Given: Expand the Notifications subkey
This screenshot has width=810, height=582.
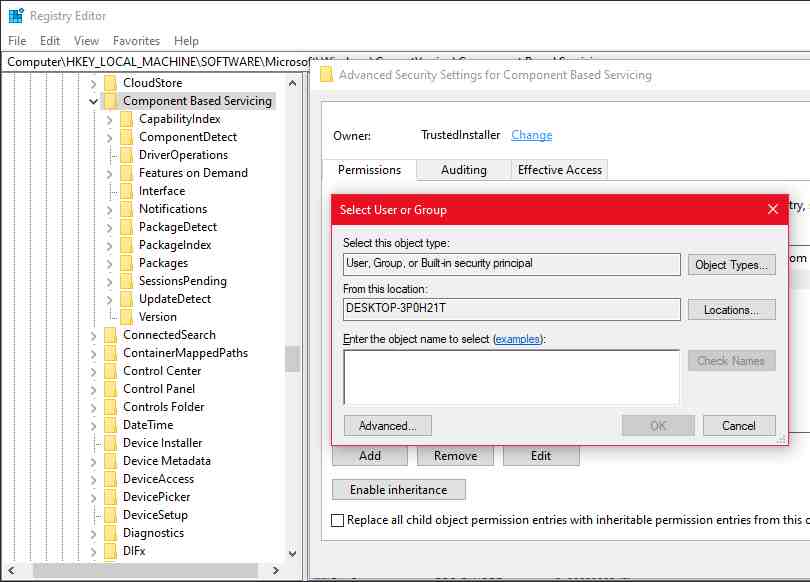Looking at the screenshot, I should (x=110, y=210).
